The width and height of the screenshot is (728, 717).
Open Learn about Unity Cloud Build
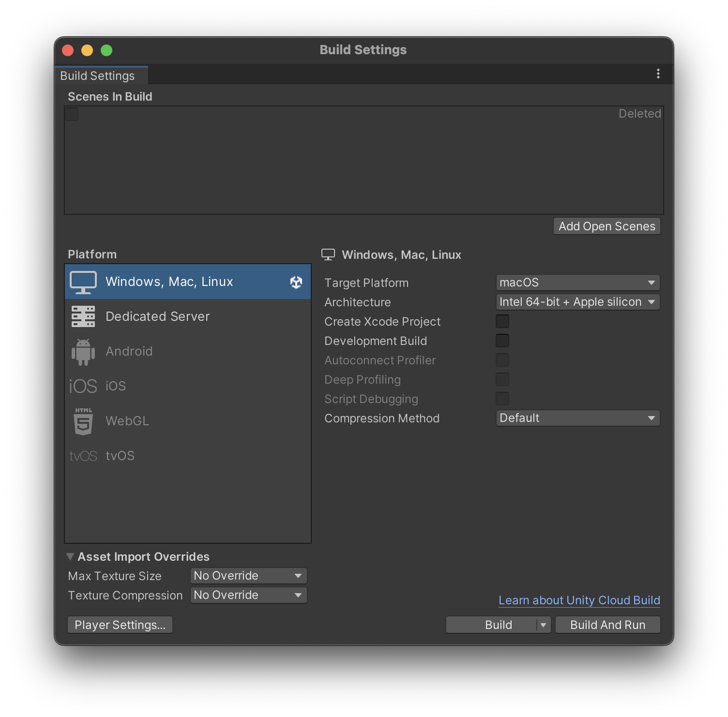pos(579,600)
